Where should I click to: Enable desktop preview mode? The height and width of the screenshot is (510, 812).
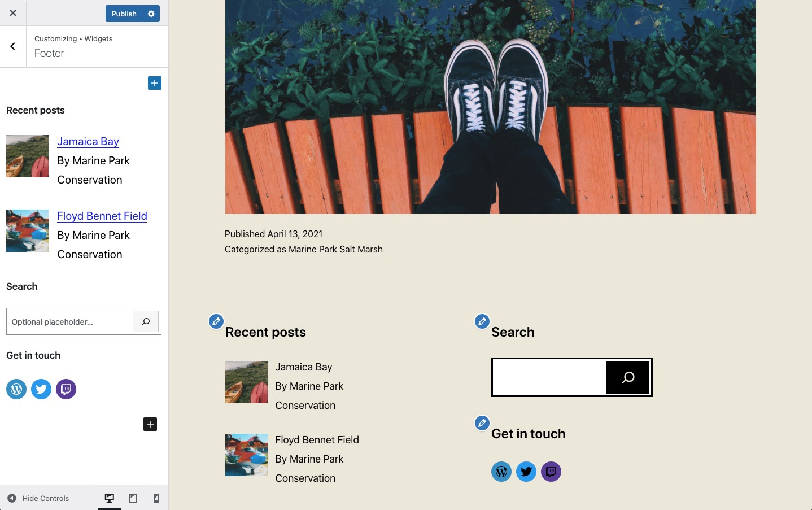109,498
